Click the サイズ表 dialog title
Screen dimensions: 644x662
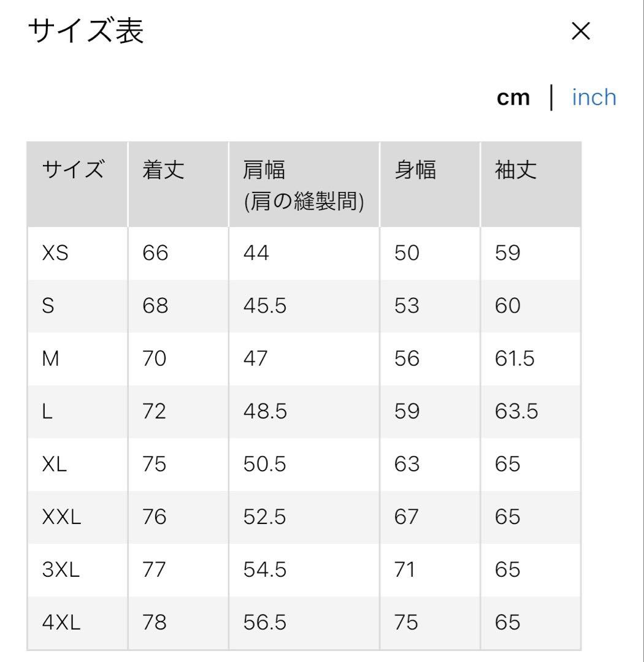pyautogui.click(x=86, y=31)
